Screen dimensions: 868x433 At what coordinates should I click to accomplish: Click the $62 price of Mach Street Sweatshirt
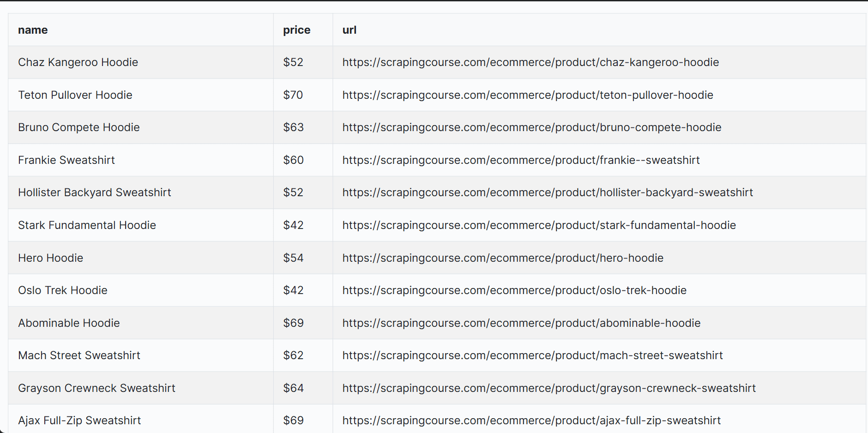[x=294, y=355]
